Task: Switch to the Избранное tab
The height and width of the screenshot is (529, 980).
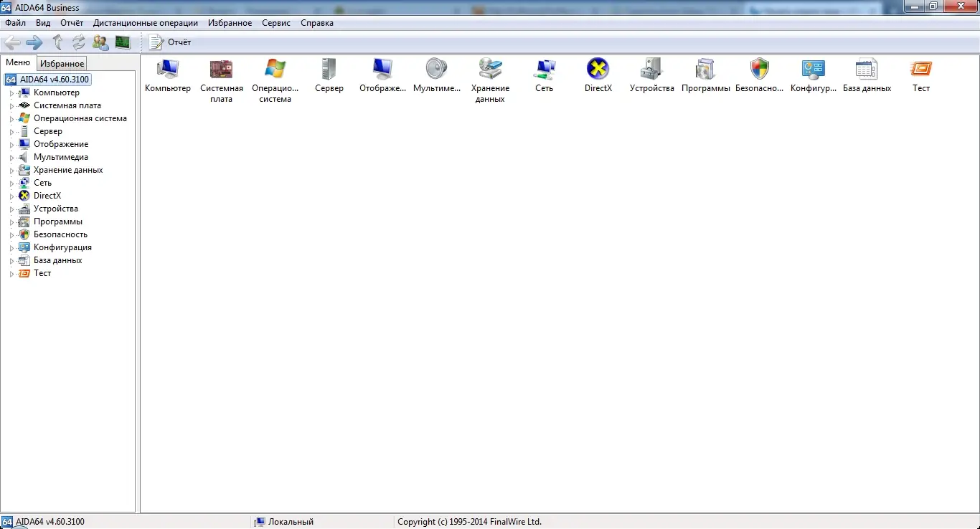Action: (x=61, y=63)
